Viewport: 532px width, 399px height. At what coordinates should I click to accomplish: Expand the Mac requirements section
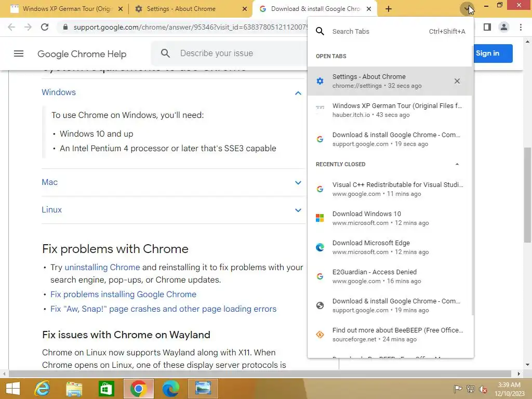coord(298,182)
